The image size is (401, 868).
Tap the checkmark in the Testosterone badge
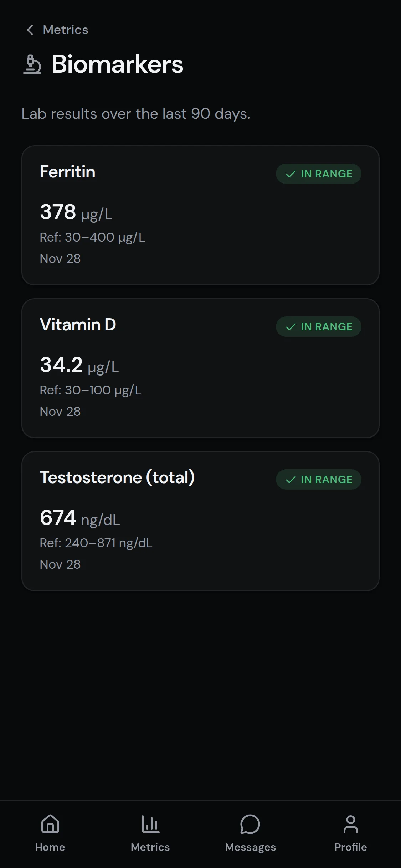click(291, 480)
